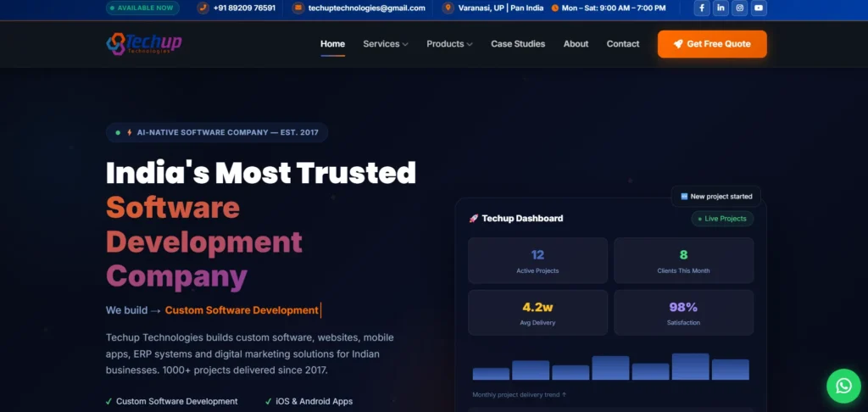Click 'AI-NATIVE SOFTWARE COMPANY — EST. 2017' badge

pos(217,132)
